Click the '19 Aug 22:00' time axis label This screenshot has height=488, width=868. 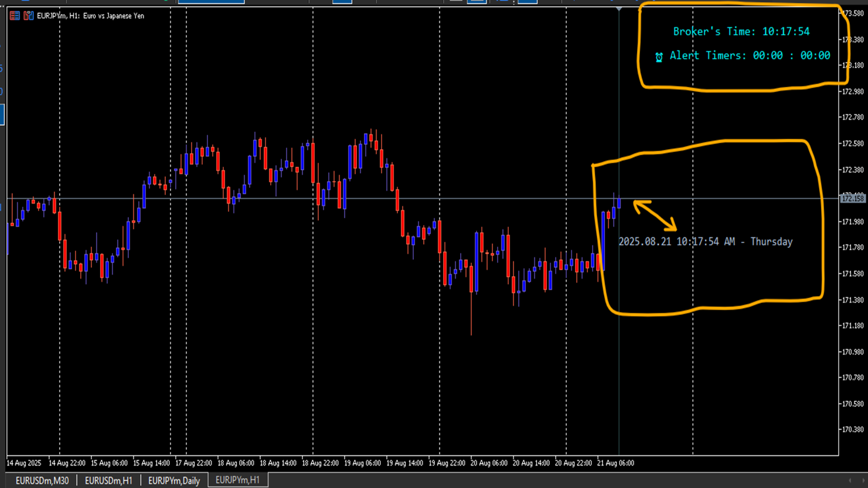pos(447,463)
